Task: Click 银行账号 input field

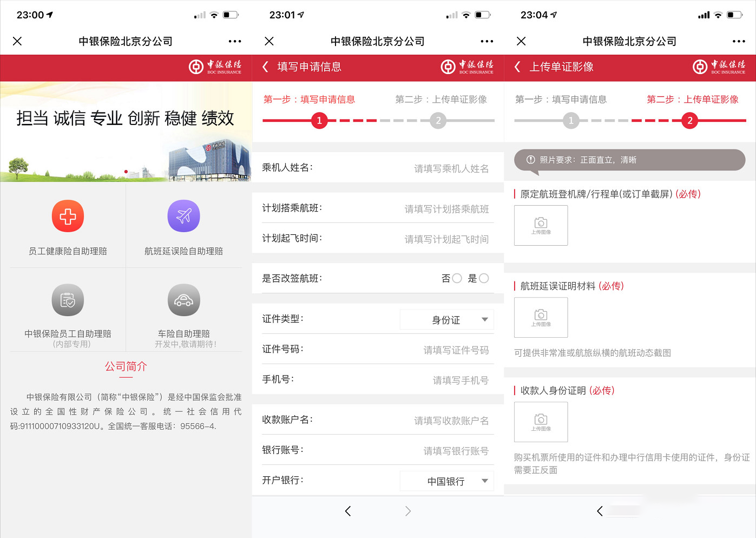Action: point(456,451)
